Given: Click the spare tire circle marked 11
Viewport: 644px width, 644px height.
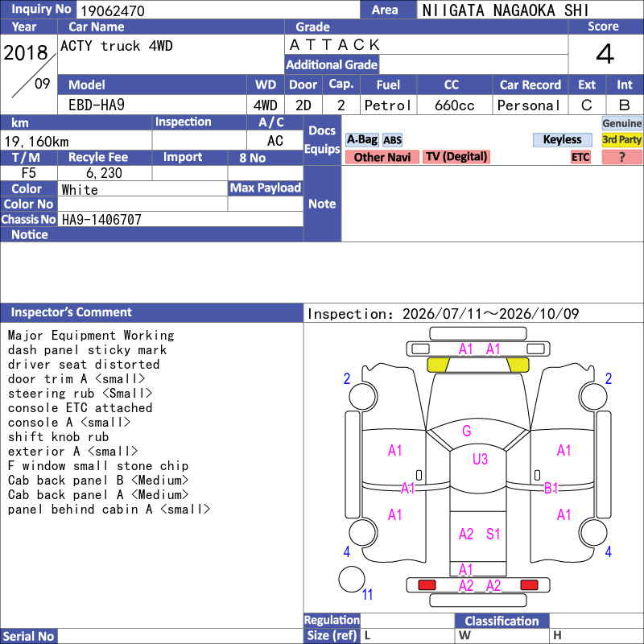Looking at the screenshot, I should click(352, 579).
